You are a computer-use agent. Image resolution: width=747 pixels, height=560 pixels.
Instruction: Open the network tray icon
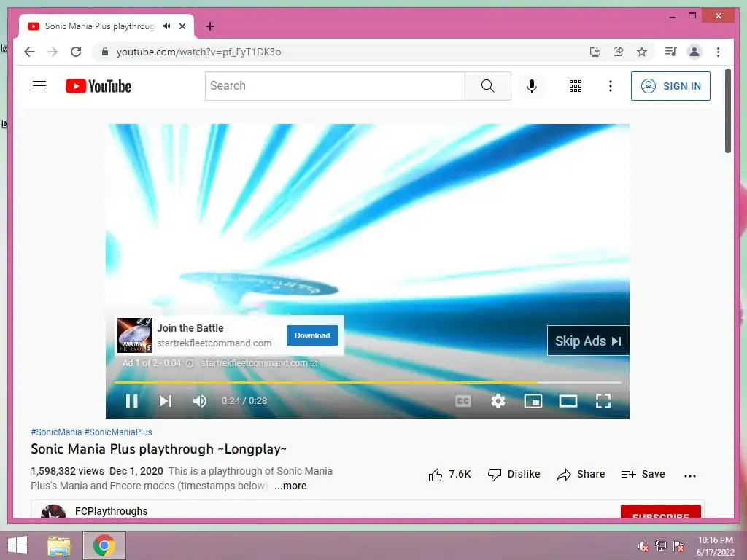point(661,546)
